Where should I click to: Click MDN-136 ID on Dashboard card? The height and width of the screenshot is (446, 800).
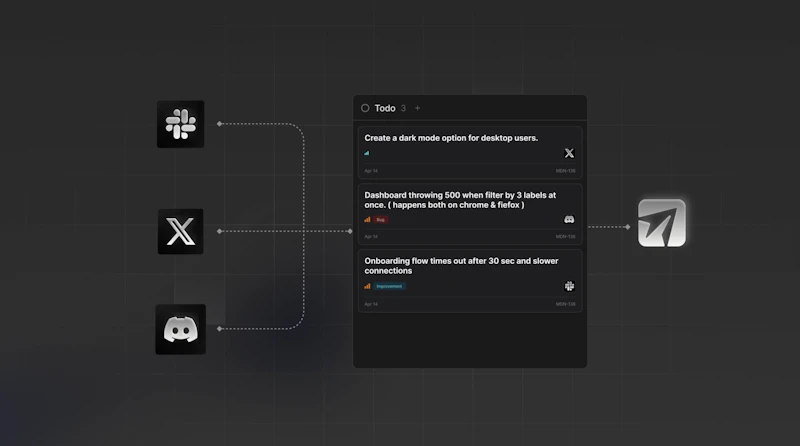(x=565, y=237)
